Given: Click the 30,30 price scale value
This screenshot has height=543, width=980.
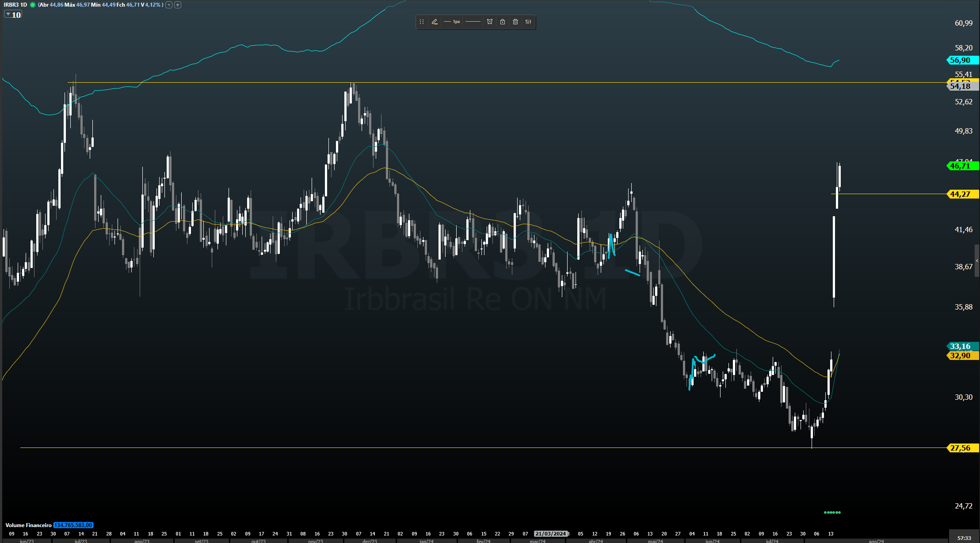Looking at the screenshot, I should pyautogui.click(x=964, y=397).
